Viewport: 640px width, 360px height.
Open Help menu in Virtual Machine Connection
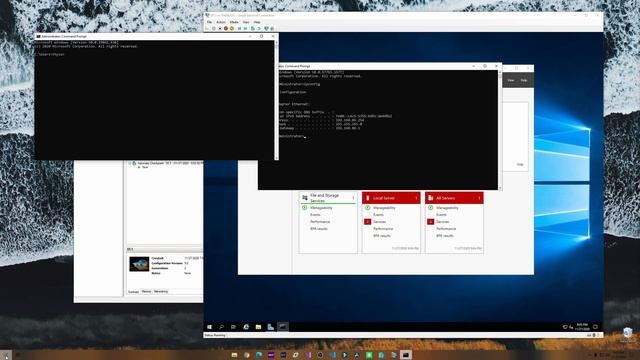tap(257, 22)
